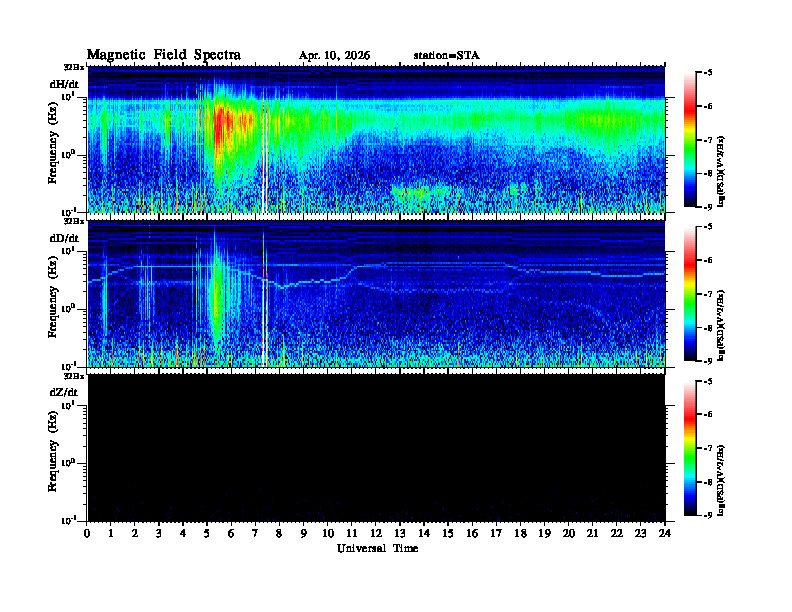Click the hour 5 tick label
Screen dimensions: 792x612
pyautogui.click(x=207, y=533)
